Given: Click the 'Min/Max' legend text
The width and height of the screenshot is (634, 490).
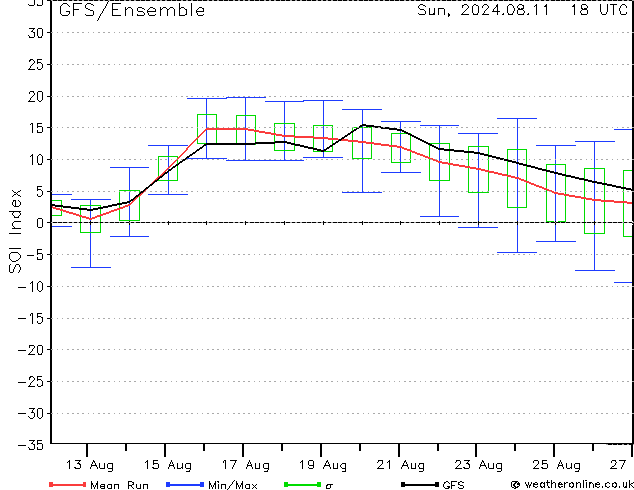Looking at the screenshot, I should click(x=232, y=485).
